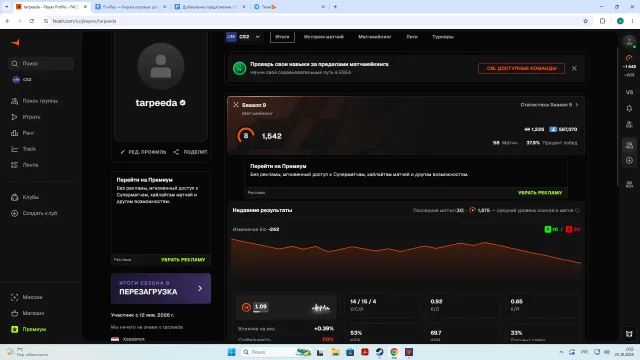640x360 pixels.
Task: Click РЕД. ПРОФИЛЬ edit button
Action: click(143, 152)
